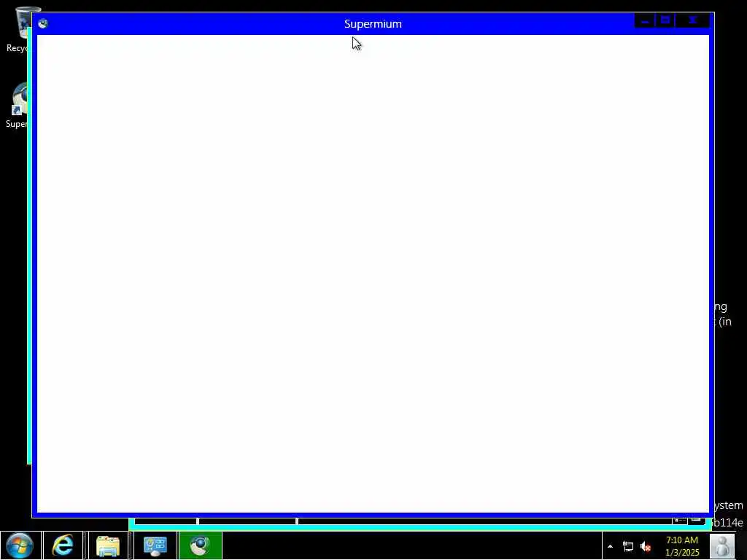Viewport: 747px width, 560px height.
Task: Open the Supermium window system icon
Action: (x=43, y=23)
